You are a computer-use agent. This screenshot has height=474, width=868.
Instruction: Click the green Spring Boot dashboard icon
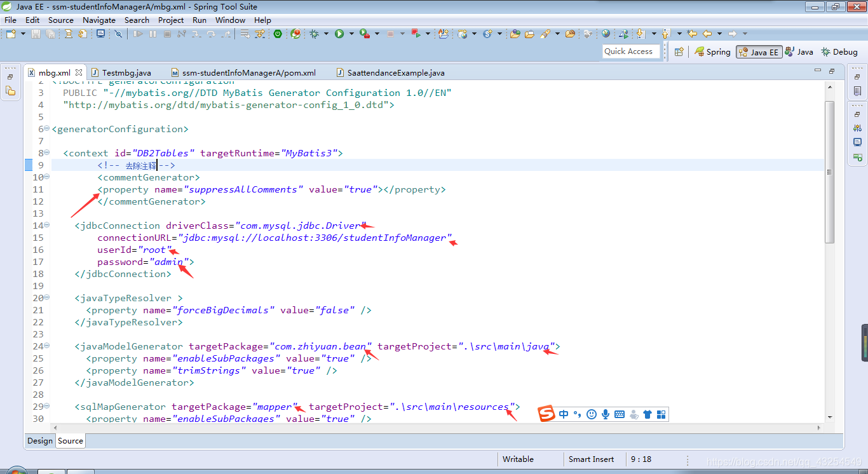(278, 34)
